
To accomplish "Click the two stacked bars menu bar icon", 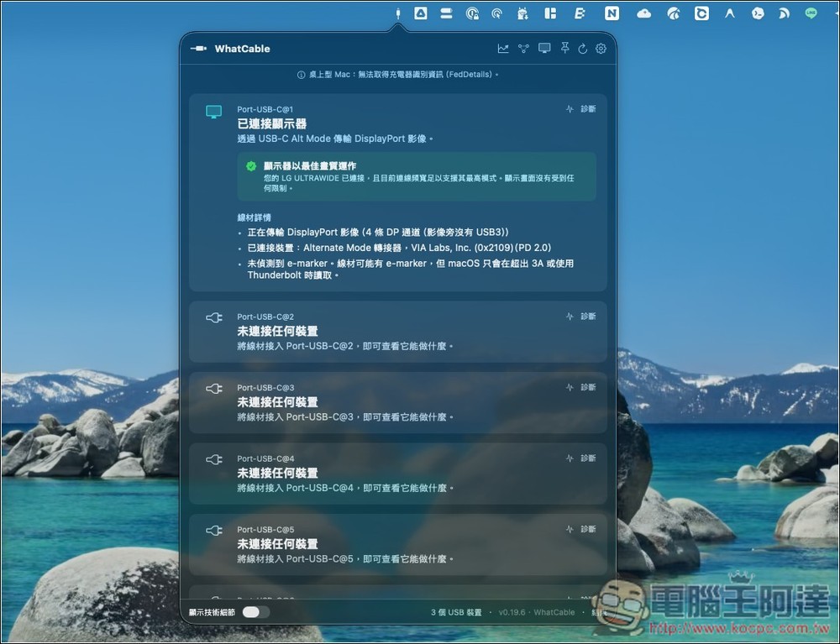I will [446, 13].
